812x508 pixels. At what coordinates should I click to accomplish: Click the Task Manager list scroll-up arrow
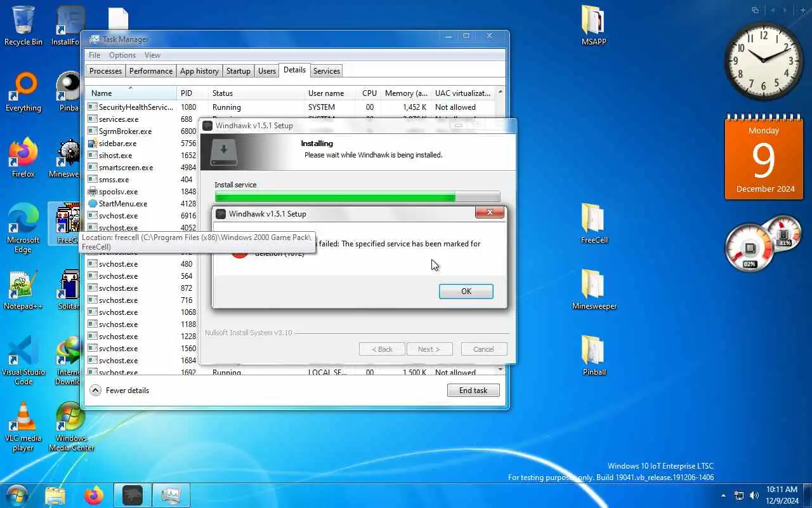[500, 93]
